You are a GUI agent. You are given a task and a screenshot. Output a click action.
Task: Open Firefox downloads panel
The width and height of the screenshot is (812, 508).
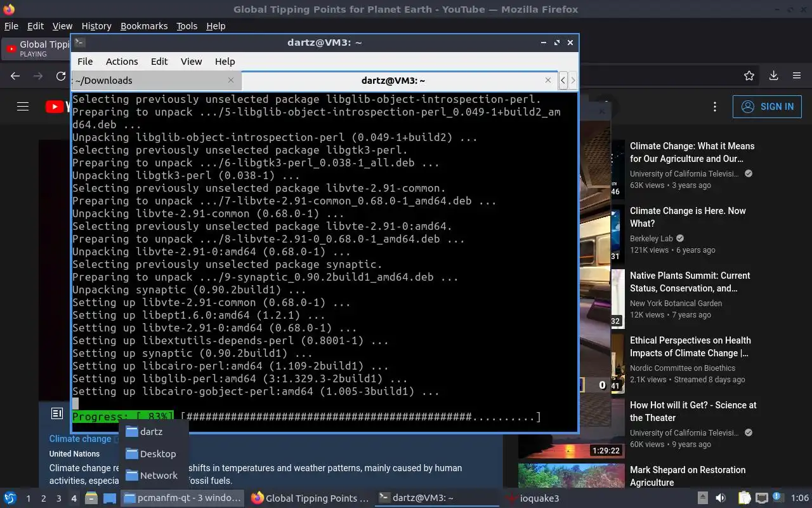click(773, 76)
